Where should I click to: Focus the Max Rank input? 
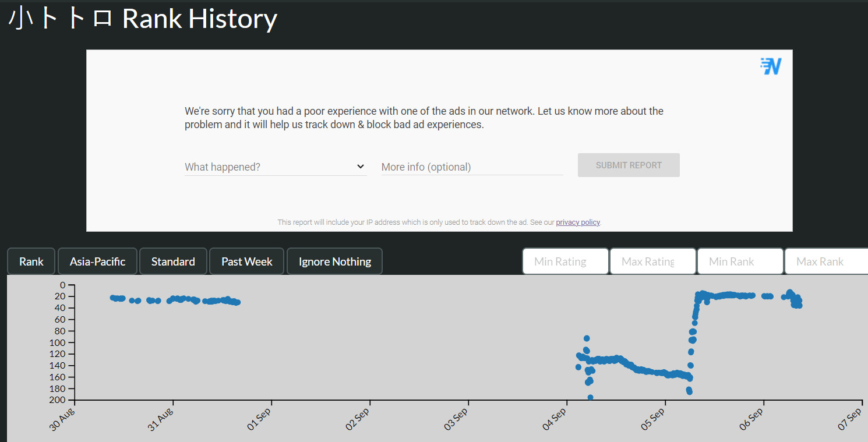827,261
